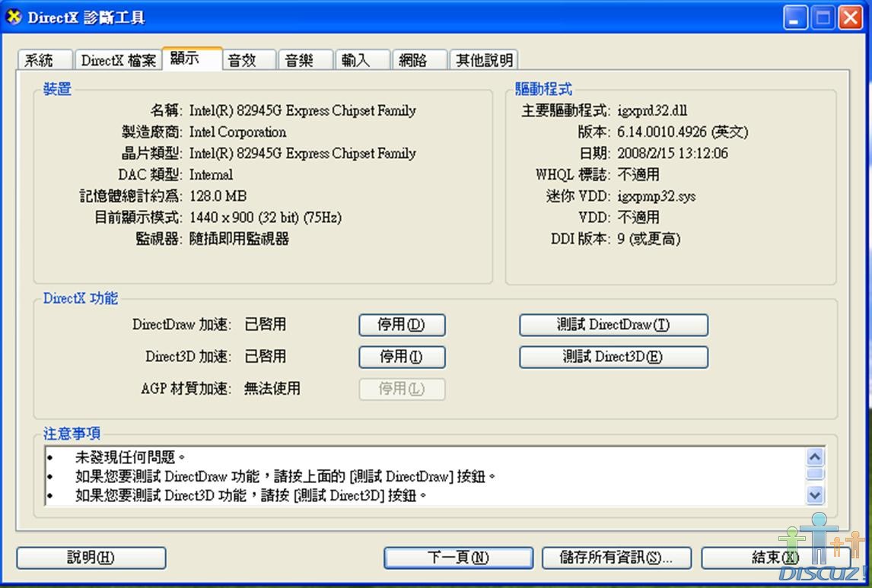872x588 pixels.
Task: Click the notes scrollbar thumb
Action: pos(815,474)
